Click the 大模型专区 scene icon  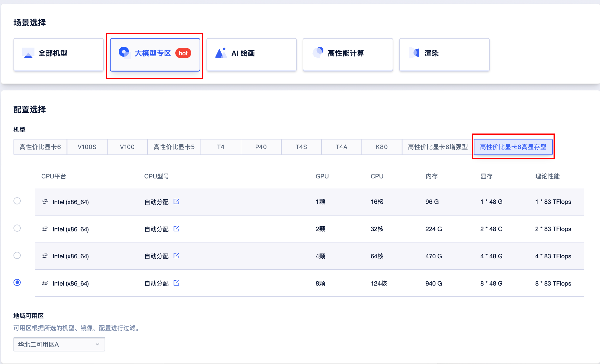(124, 52)
